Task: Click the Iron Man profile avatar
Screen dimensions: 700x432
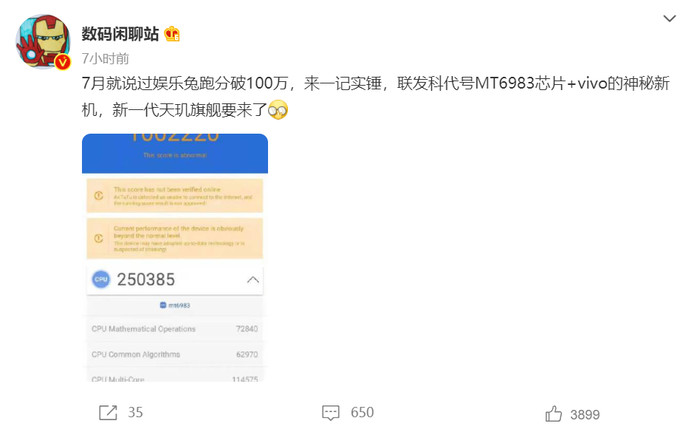Action: tap(43, 42)
